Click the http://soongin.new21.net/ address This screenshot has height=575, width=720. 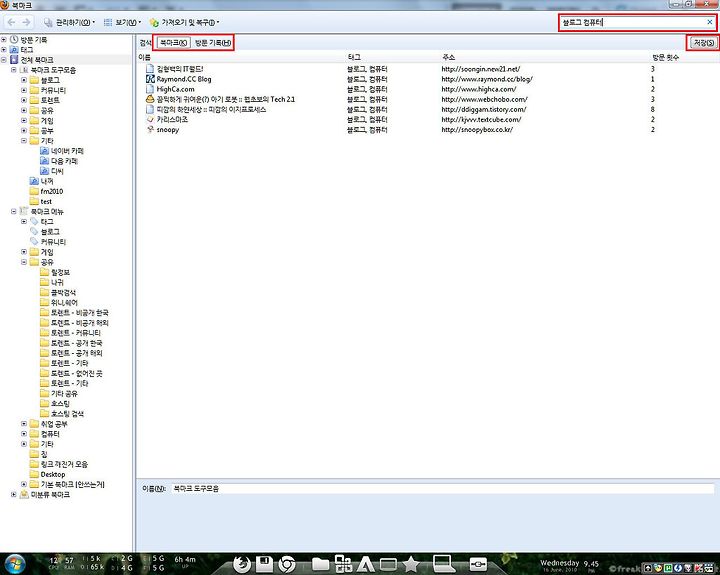tap(480, 69)
